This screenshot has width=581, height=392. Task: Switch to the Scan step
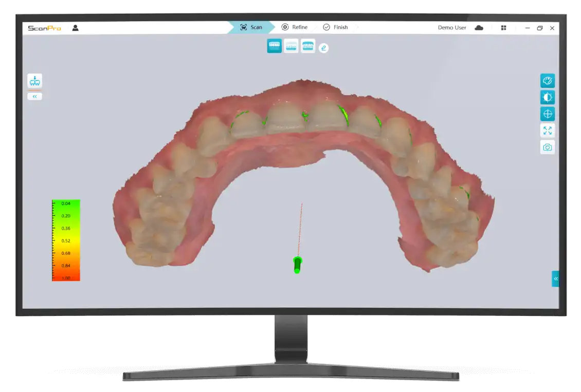click(x=251, y=27)
